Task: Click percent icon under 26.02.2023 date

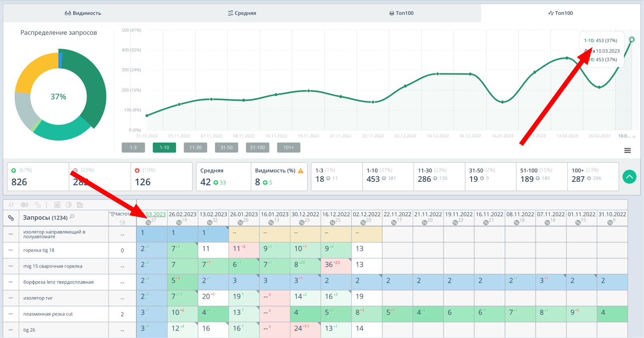Action: click(x=179, y=223)
